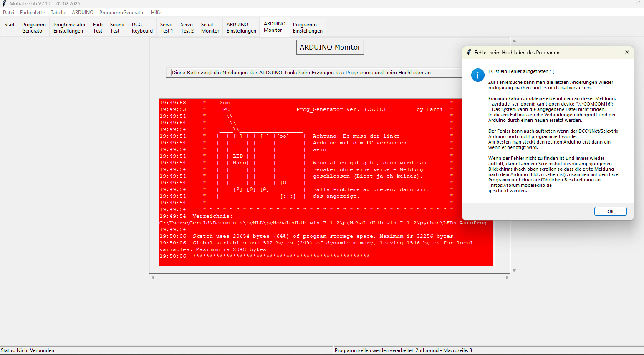644x355 pixels.
Task: Open the Programm Einstellungen tab
Action: 308,28
